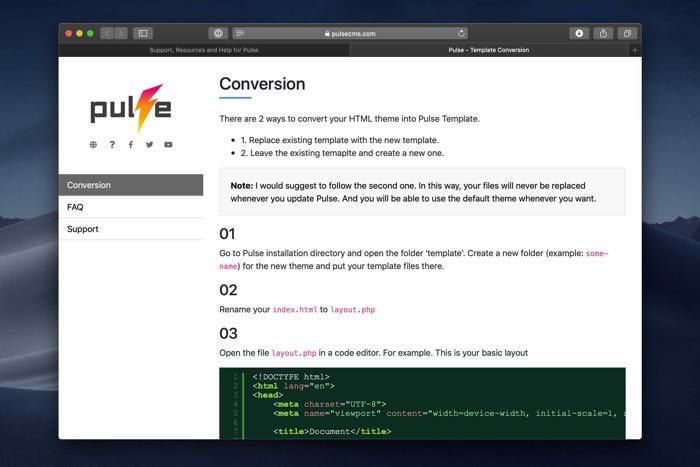Open the Downloads button in Safari
The width and height of the screenshot is (700, 467).
pyautogui.click(x=579, y=33)
